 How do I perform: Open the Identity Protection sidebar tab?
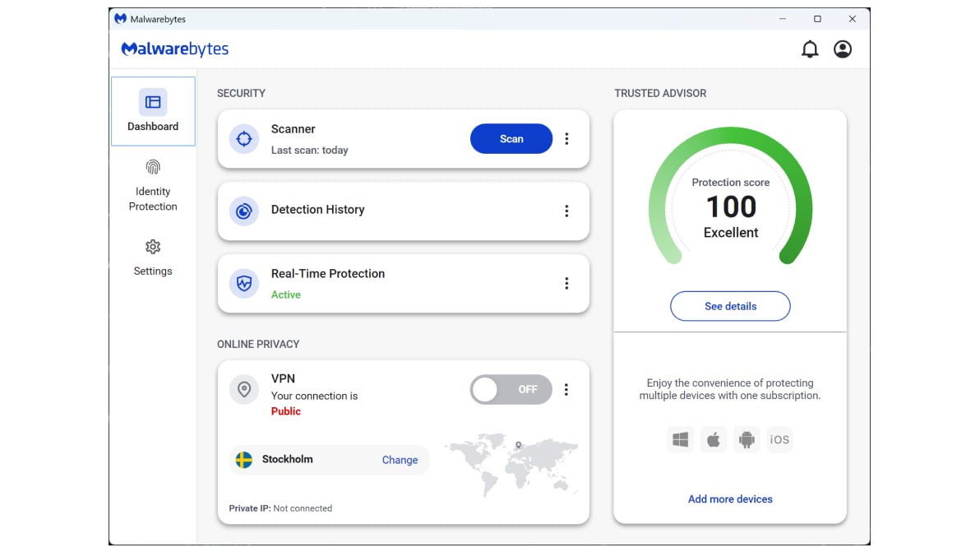point(153,186)
